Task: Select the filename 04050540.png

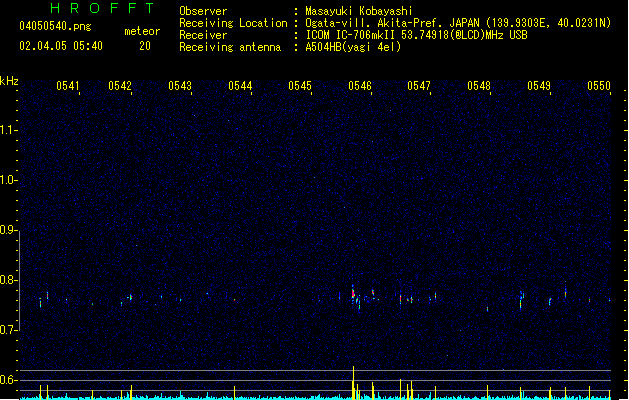Action: (55, 26)
